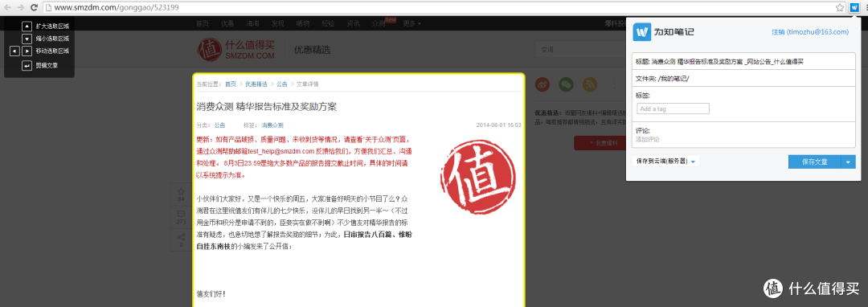Open 优惠 in the top navigation bar
The height and width of the screenshot is (307, 868).
click(227, 24)
